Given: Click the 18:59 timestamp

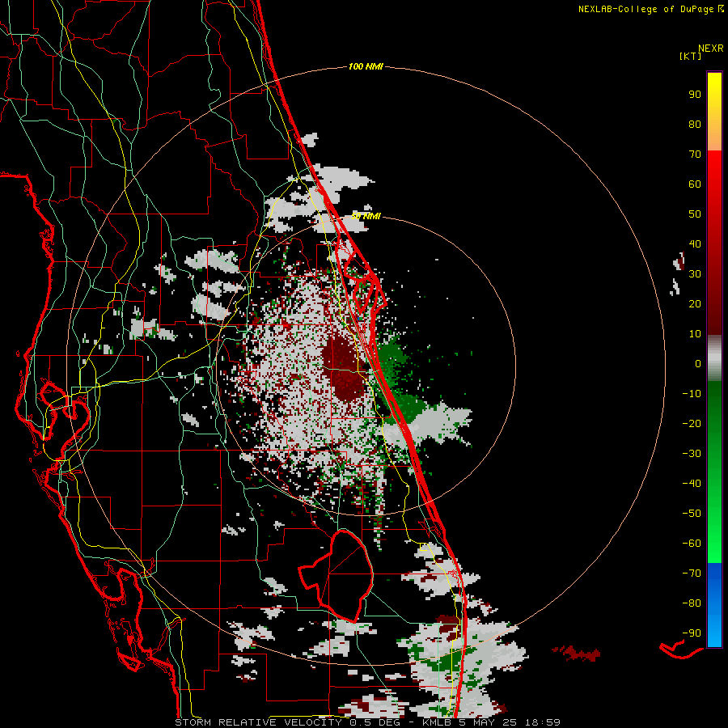Looking at the screenshot, I should click(x=544, y=722).
